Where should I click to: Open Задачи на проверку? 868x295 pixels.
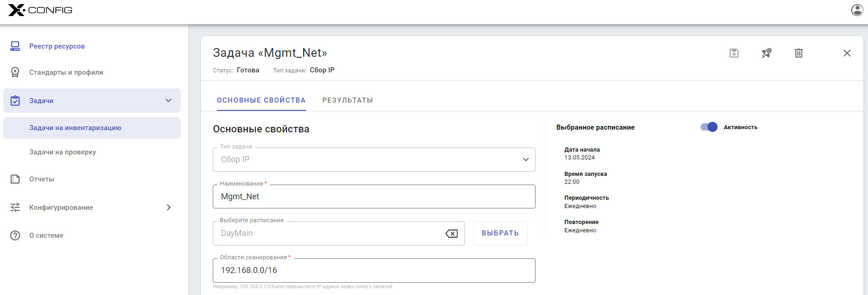[62, 152]
